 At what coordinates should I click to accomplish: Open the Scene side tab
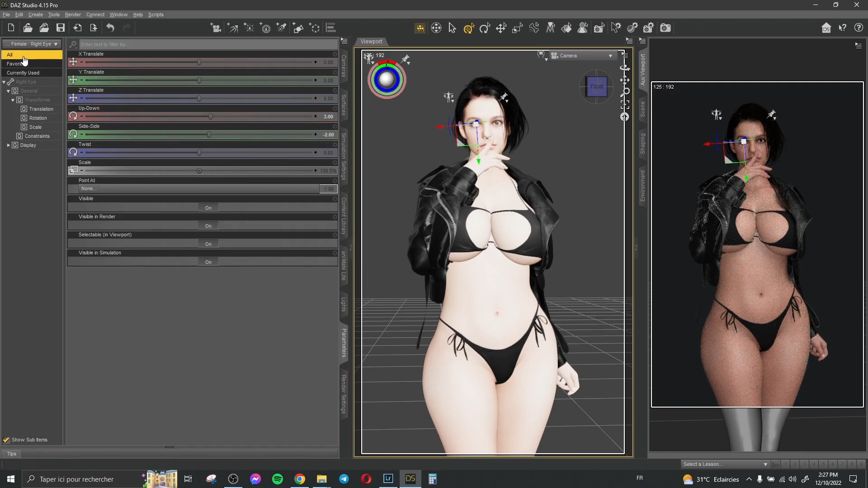pos(642,109)
